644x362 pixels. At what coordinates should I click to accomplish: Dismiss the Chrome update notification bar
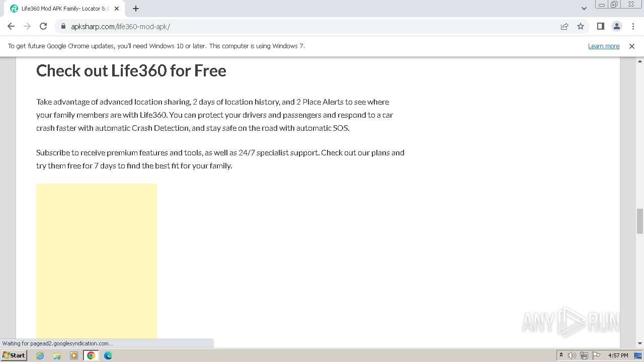tap(632, 46)
